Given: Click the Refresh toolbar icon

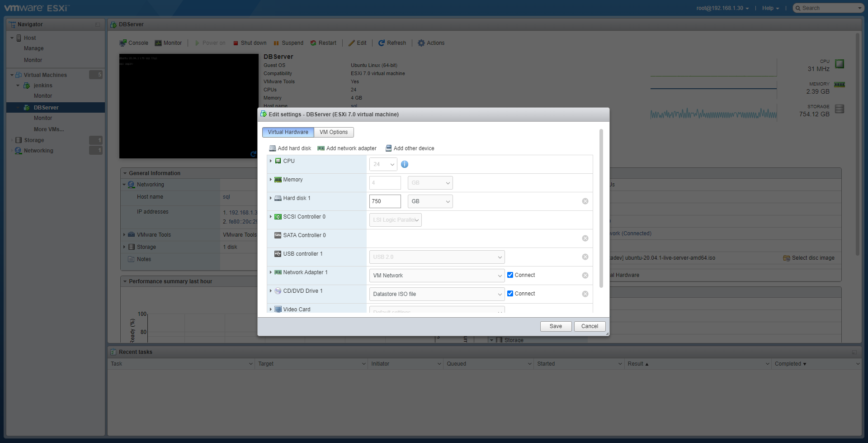Looking at the screenshot, I should pyautogui.click(x=382, y=43).
